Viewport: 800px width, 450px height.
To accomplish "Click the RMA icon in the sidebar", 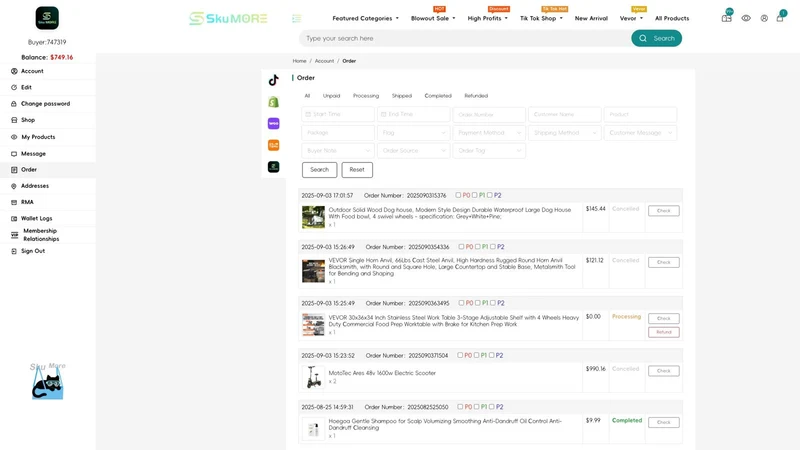I will [x=14, y=202].
